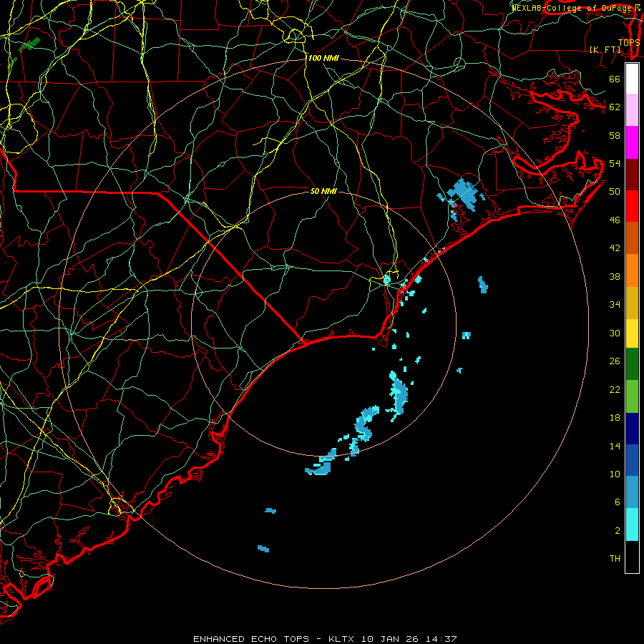This screenshot has height=644, width=644.
Task: Click the green echo in the upper-left corner
Action: pyautogui.click(x=29, y=44)
